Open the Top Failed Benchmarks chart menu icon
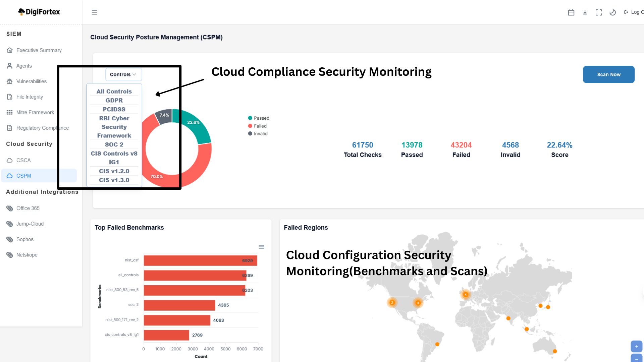This screenshot has height=362, width=644. 261,247
